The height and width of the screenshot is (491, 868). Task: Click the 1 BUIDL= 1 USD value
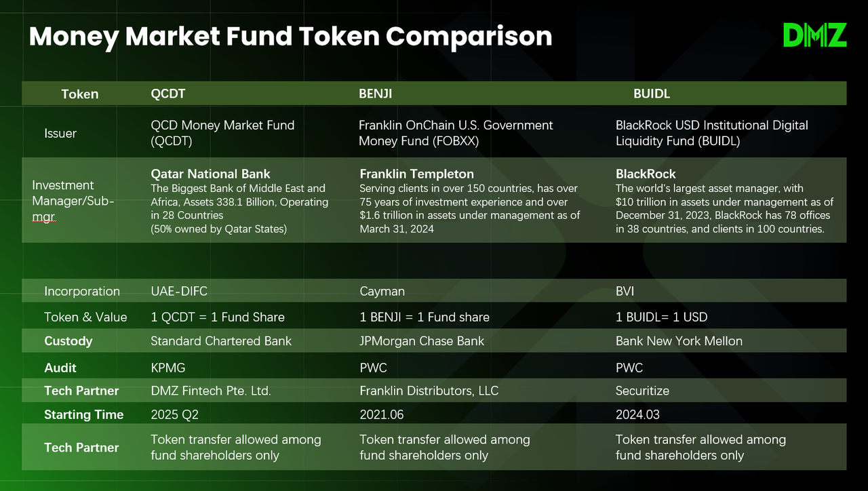coord(662,317)
